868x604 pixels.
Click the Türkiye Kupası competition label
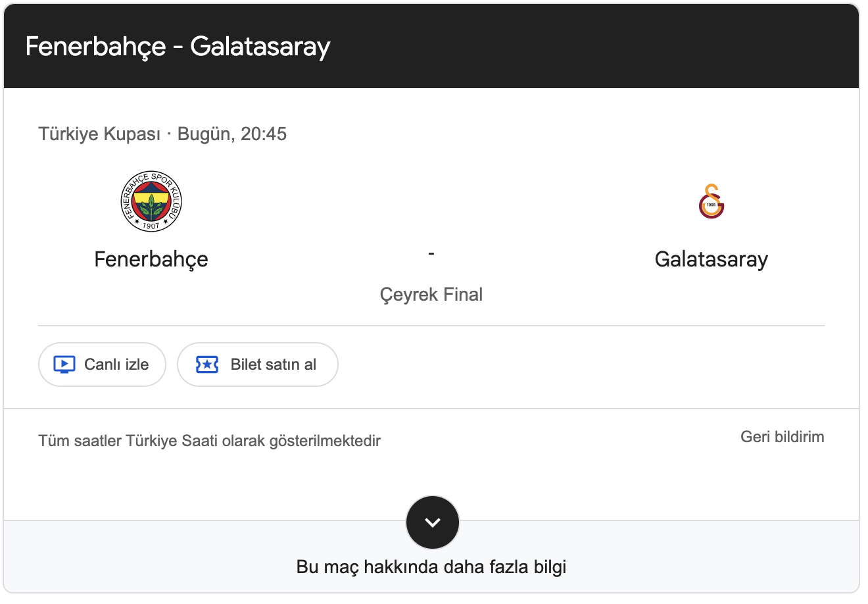[99, 134]
